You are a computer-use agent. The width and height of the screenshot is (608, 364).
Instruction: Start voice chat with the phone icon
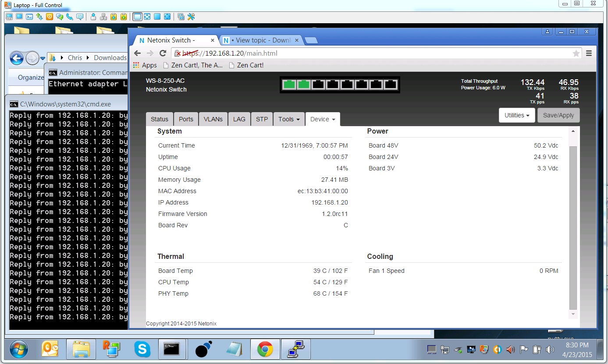pyautogui.click(x=69, y=17)
